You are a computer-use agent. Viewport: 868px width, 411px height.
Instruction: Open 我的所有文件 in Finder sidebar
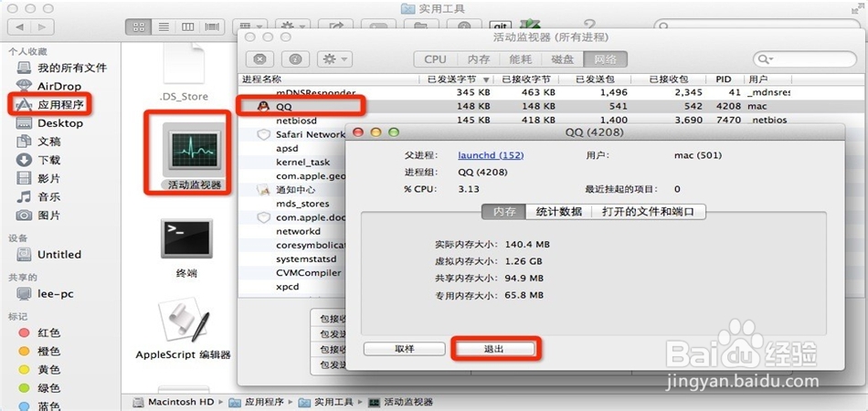pos(61,68)
